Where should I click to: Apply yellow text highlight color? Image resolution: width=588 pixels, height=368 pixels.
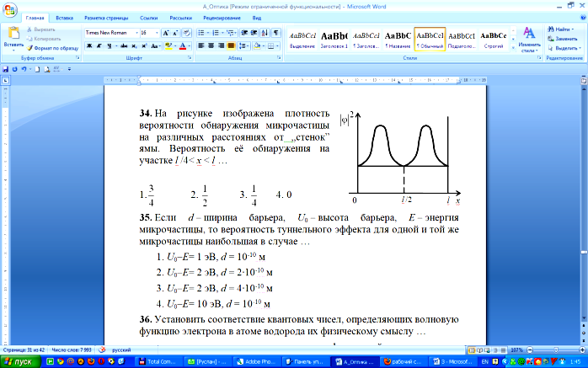click(168, 45)
